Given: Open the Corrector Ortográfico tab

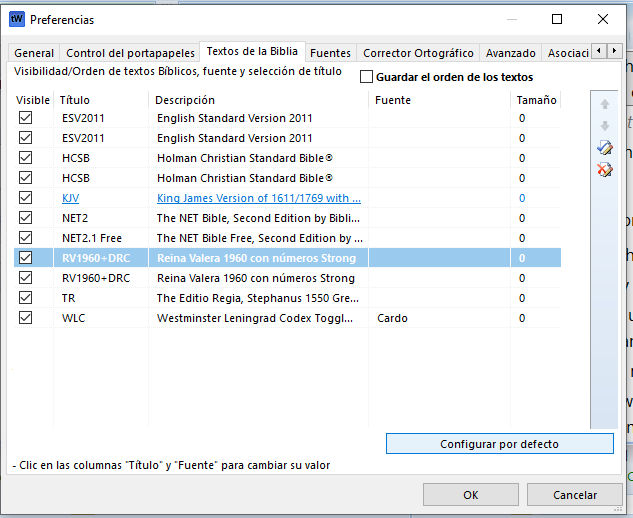Looking at the screenshot, I should (x=419, y=53).
